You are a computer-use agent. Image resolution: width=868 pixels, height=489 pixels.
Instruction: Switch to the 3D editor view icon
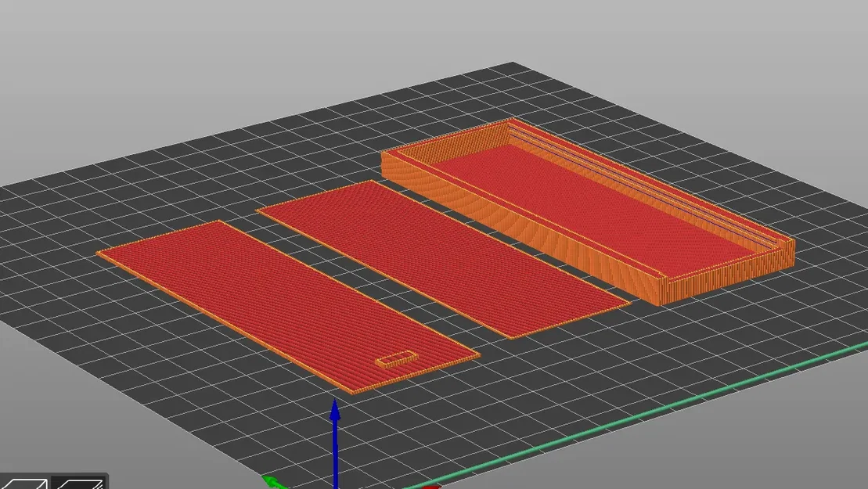(x=24, y=483)
